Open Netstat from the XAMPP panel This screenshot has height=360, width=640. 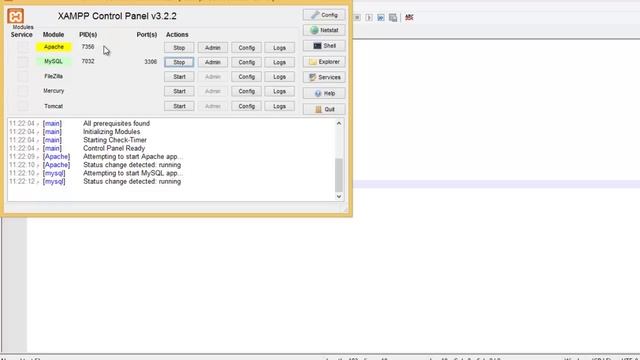coord(324,30)
